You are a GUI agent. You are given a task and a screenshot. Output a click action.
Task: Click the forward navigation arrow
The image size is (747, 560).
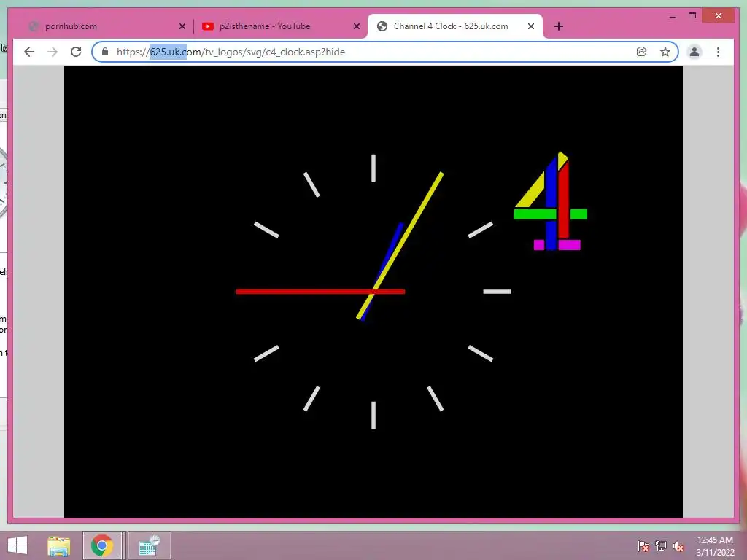coord(53,52)
